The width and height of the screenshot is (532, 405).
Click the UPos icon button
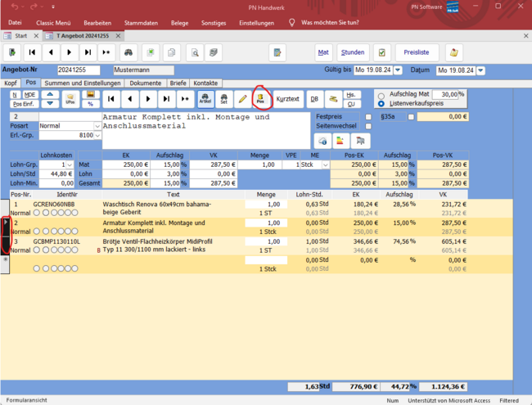click(70, 99)
